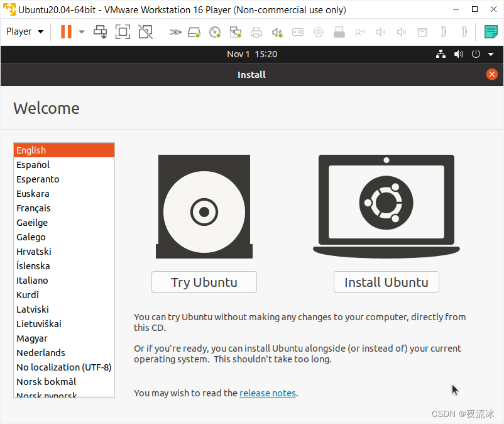Enter full screen mode
This screenshot has width=504, height=424.
123,32
